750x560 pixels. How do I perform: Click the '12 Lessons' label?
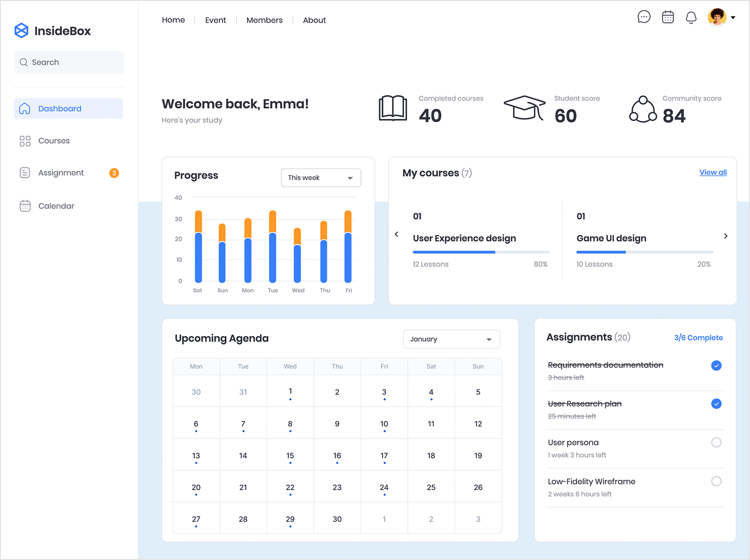[x=430, y=264]
